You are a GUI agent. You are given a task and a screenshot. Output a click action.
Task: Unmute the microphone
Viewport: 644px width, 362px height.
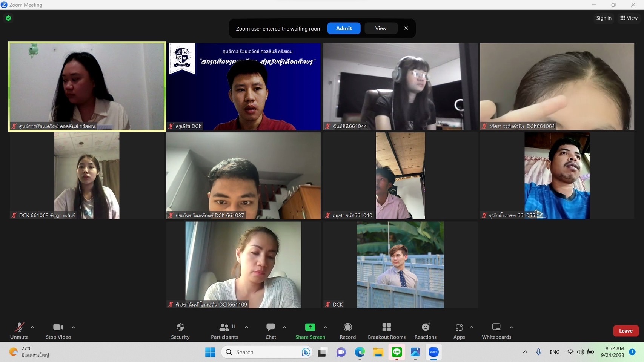[x=19, y=327]
